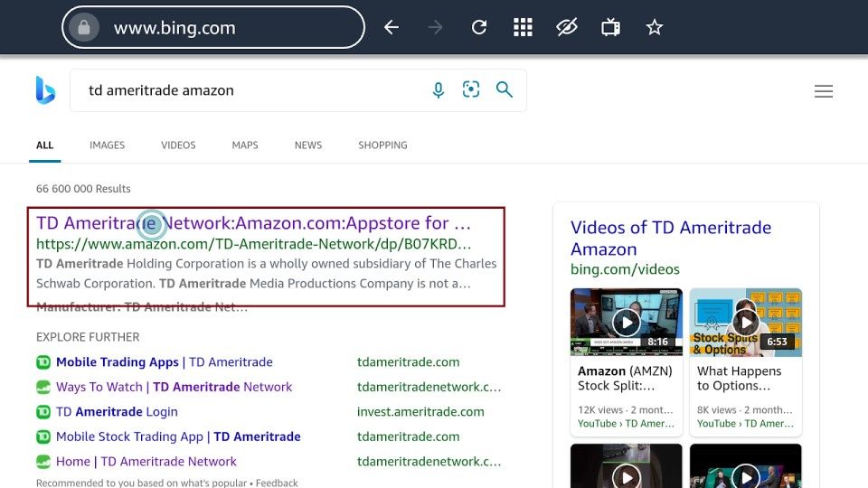Click 'Amazon (AMZN) Stock Split' video title
Screen dimensions: 868x488
625,378
